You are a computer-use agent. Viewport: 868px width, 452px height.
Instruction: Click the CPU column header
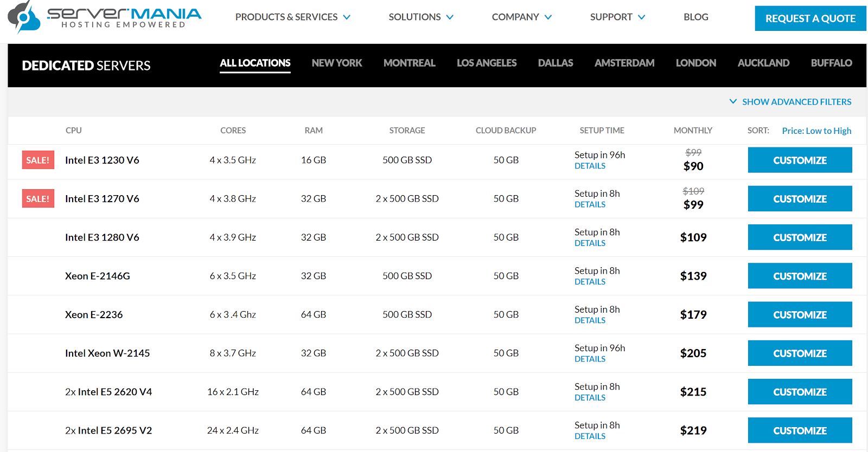[x=74, y=131]
